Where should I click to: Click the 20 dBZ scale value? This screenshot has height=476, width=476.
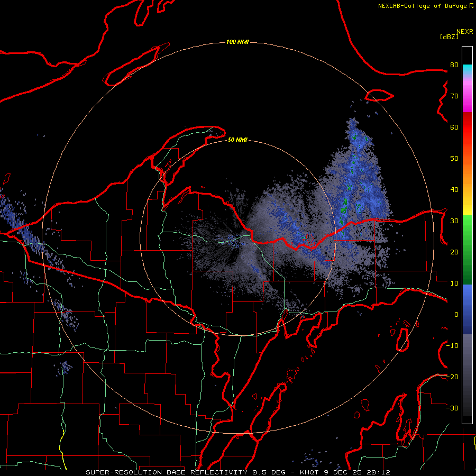coord(454,252)
